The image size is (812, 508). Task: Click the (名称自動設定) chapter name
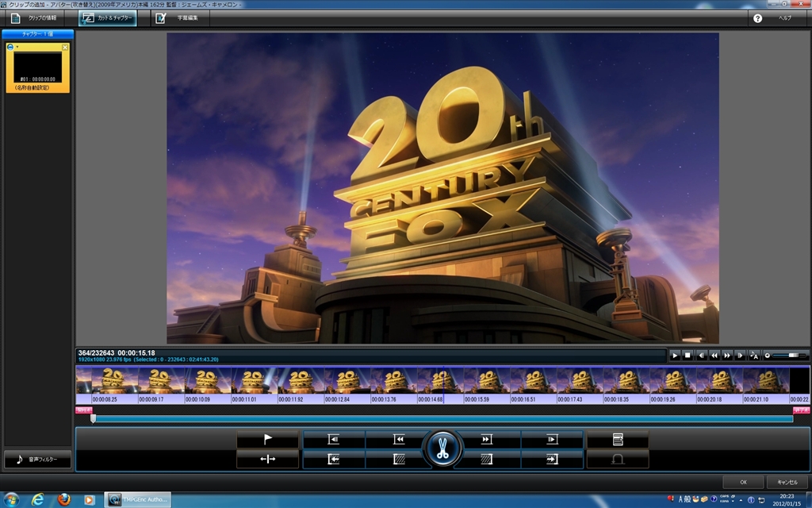tap(32, 88)
